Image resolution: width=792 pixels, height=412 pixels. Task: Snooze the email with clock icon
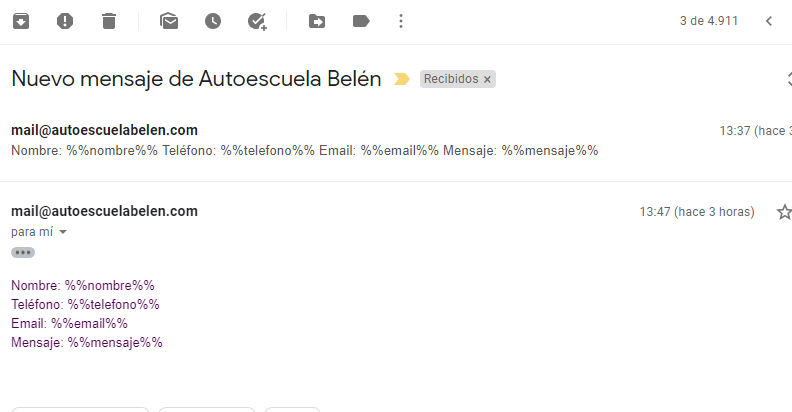point(213,21)
